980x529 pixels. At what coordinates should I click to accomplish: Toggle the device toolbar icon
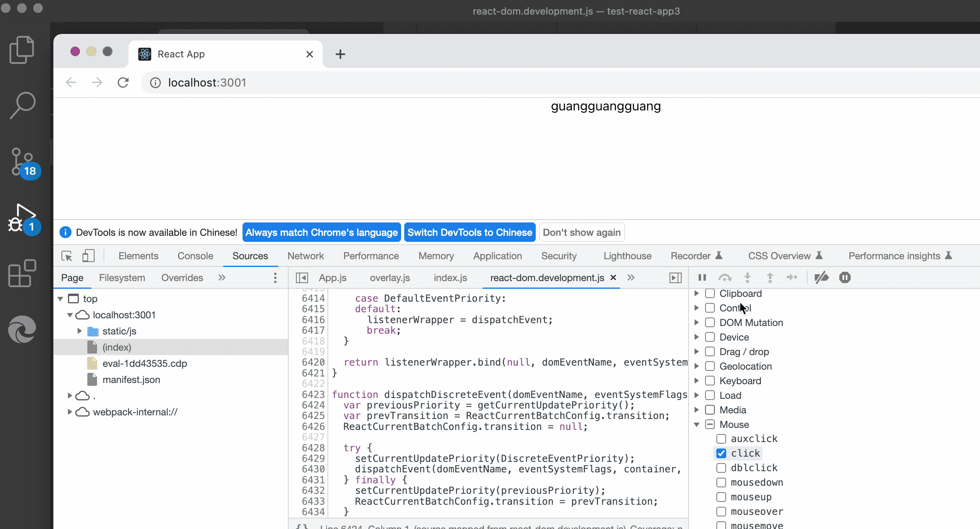click(88, 256)
